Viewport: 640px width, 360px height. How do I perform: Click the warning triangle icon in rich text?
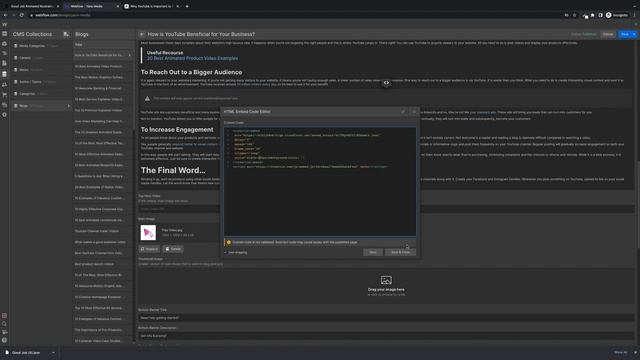[x=147, y=98]
